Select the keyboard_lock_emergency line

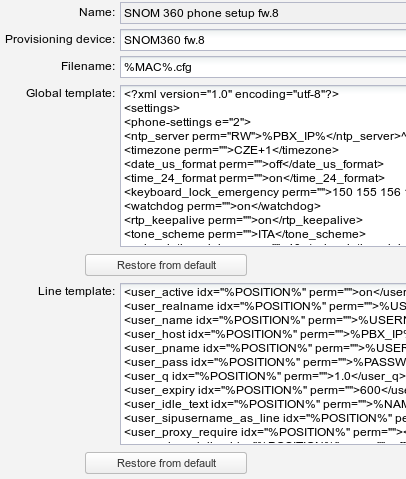265,192
